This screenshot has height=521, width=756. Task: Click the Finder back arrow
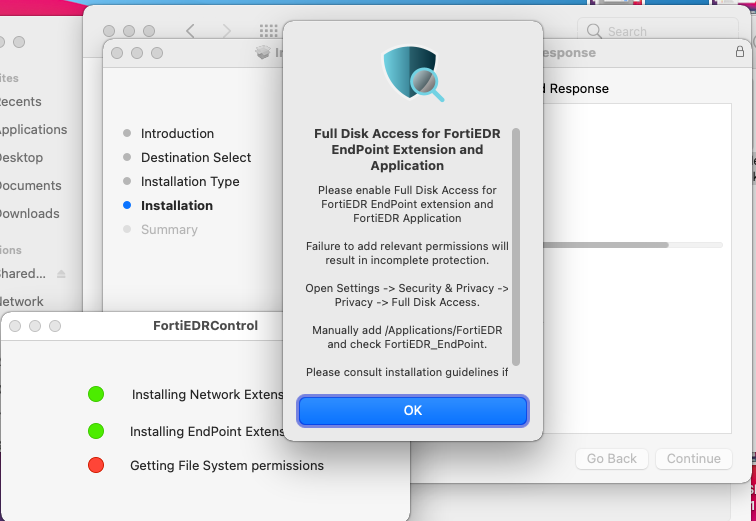coord(191,32)
